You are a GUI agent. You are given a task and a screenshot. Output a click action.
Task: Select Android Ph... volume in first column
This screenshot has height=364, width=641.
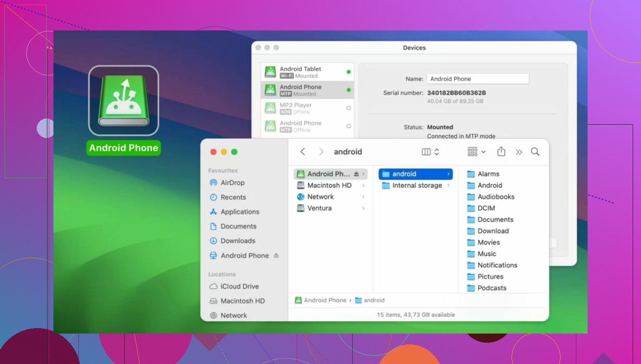(331, 174)
